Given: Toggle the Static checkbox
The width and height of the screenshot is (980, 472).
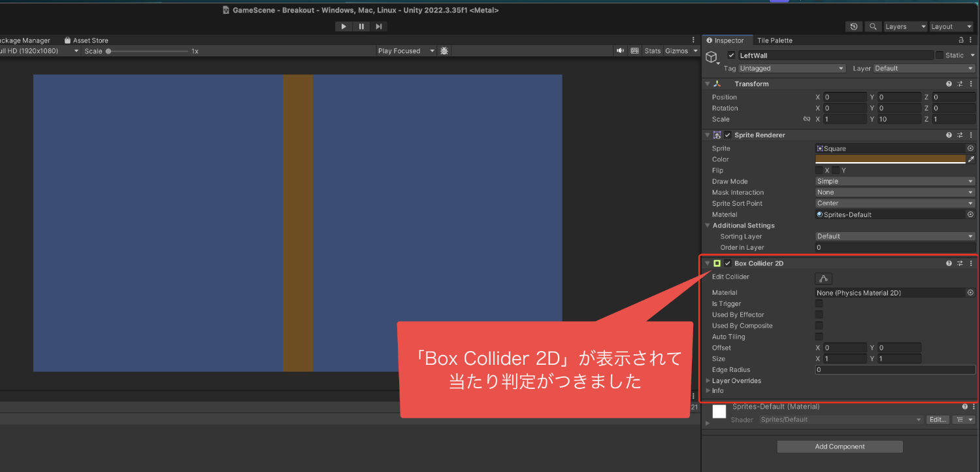Looking at the screenshot, I should 939,56.
